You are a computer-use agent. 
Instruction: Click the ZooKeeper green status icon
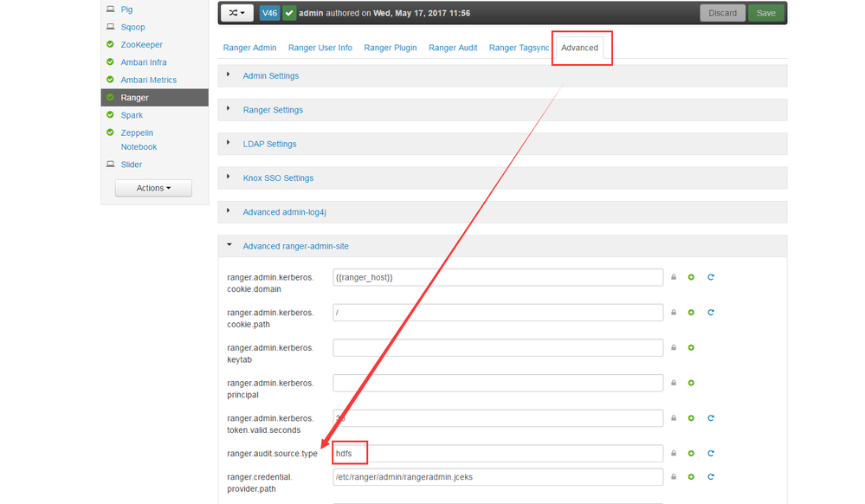pyautogui.click(x=110, y=44)
